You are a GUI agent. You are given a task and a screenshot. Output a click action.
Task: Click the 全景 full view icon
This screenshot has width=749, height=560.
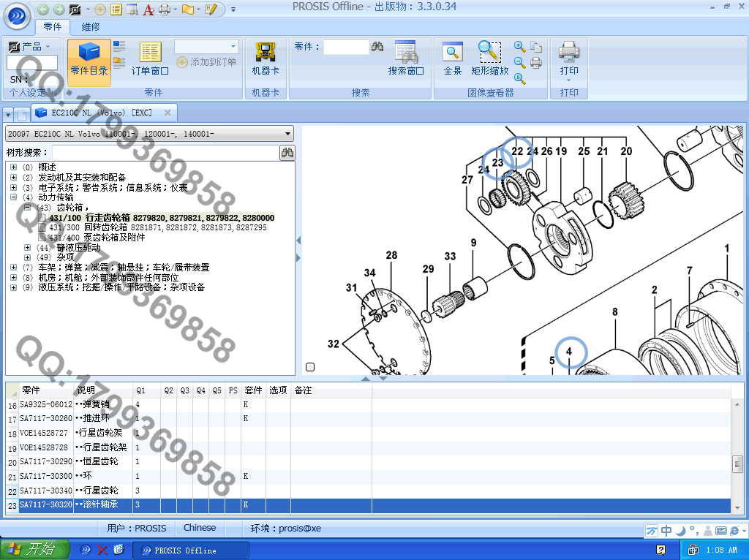tap(453, 60)
